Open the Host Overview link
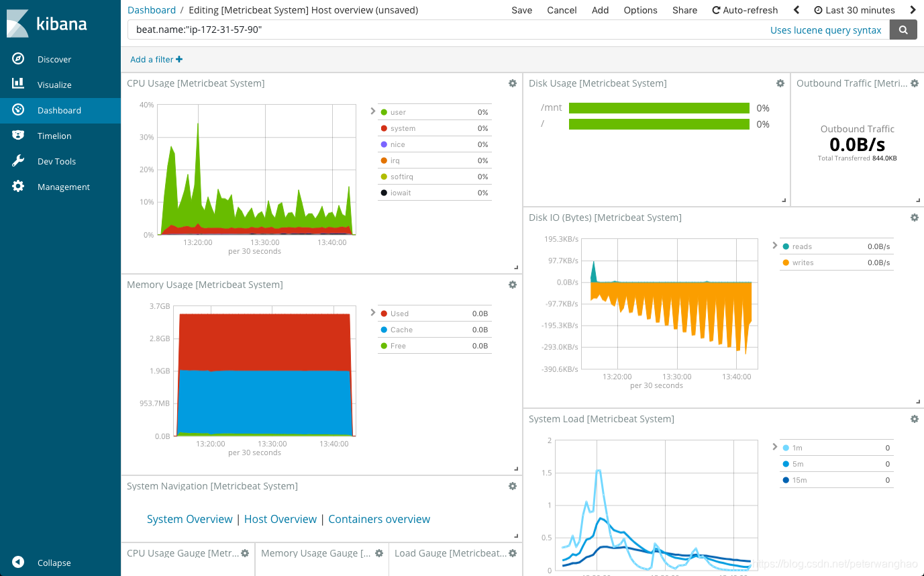 (x=280, y=519)
